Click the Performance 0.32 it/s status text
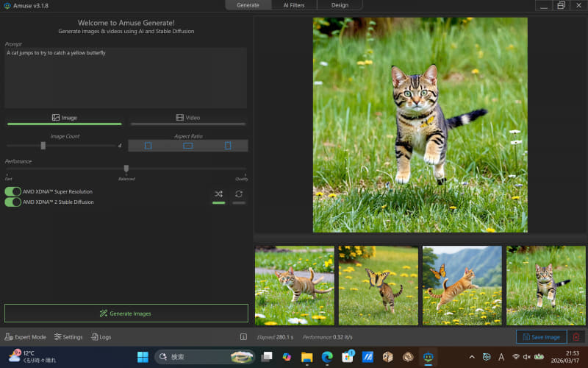The height and width of the screenshot is (368, 588). coord(327,337)
